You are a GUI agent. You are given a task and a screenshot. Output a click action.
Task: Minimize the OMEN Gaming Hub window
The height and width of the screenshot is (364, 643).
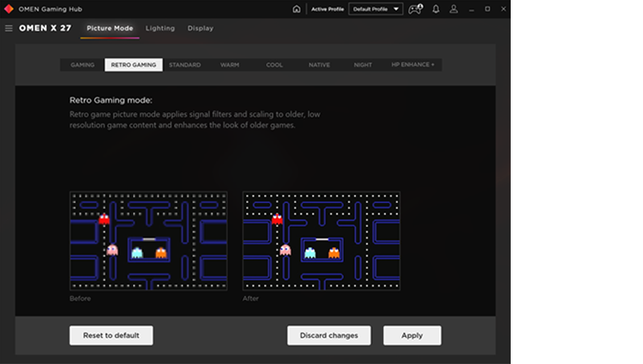click(x=471, y=9)
